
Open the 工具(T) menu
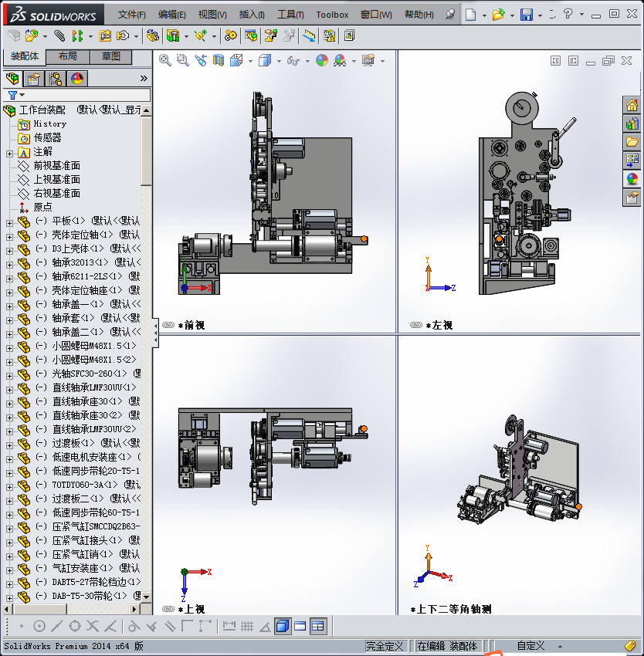tap(291, 15)
